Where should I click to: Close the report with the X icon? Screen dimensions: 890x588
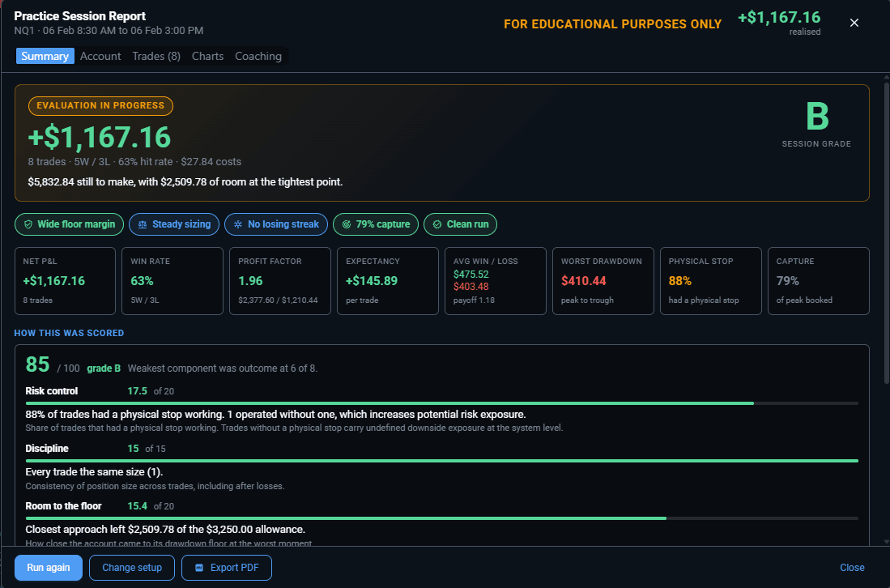(x=854, y=23)
